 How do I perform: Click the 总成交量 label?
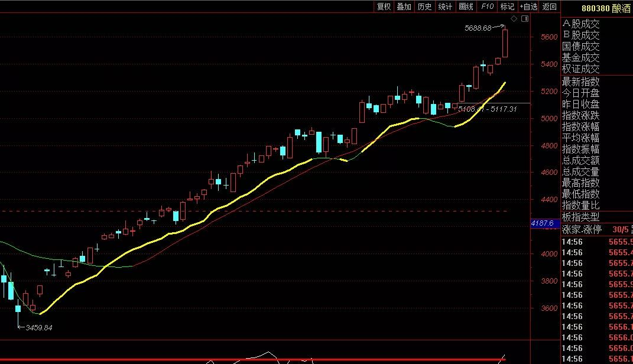[580, 172]
